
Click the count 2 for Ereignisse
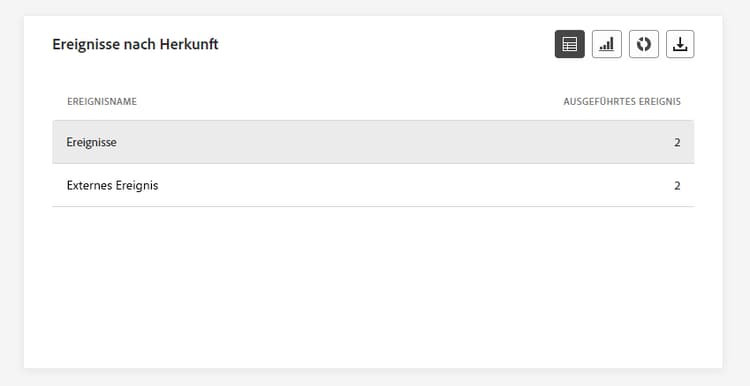click(677, 143)
